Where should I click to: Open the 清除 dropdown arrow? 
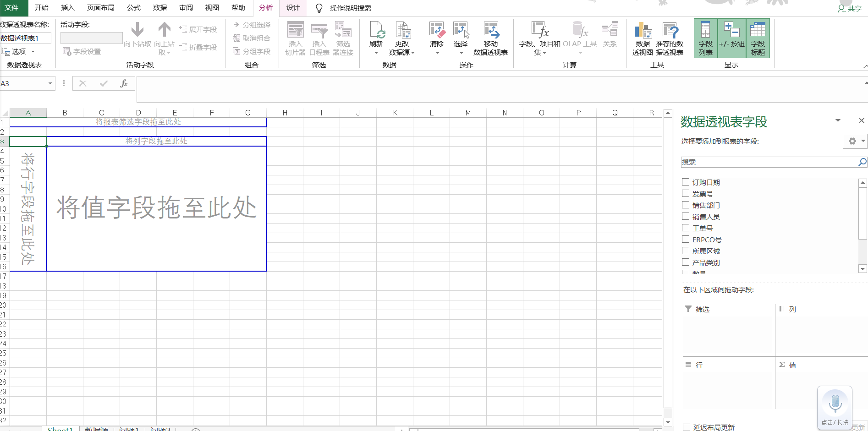[x=437, y=53]
